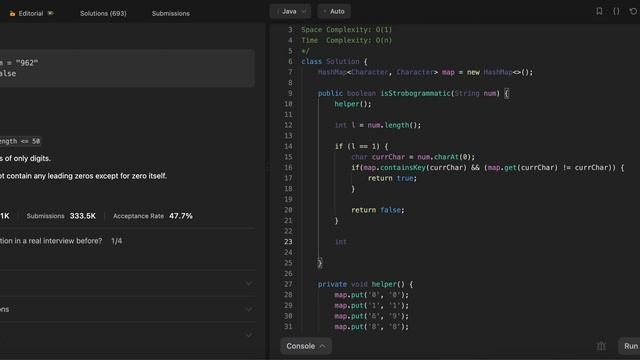Image resolution: width=640 pixels, height=360 pixels.
Task: Expand the section ending with 'ns' chevron
Action: point(249,309)
